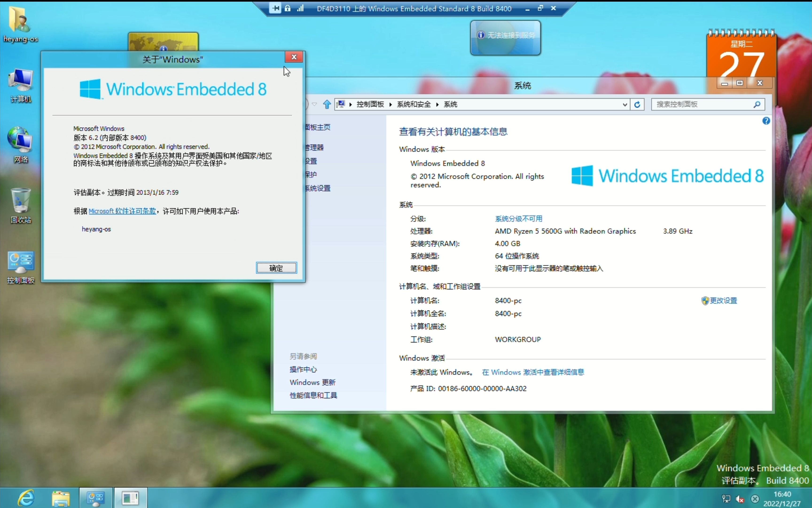Select the 控制面板 breadcrumb
Image resolution: width=812 pixels, height=508 pixels.
click(370, 104)
